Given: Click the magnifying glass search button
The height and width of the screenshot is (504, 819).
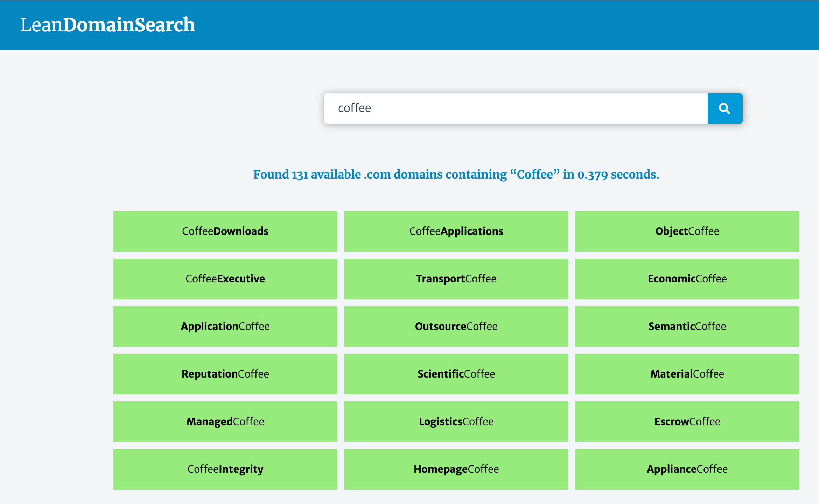Looking at the screenshot, I should click(x=725, y=108).
